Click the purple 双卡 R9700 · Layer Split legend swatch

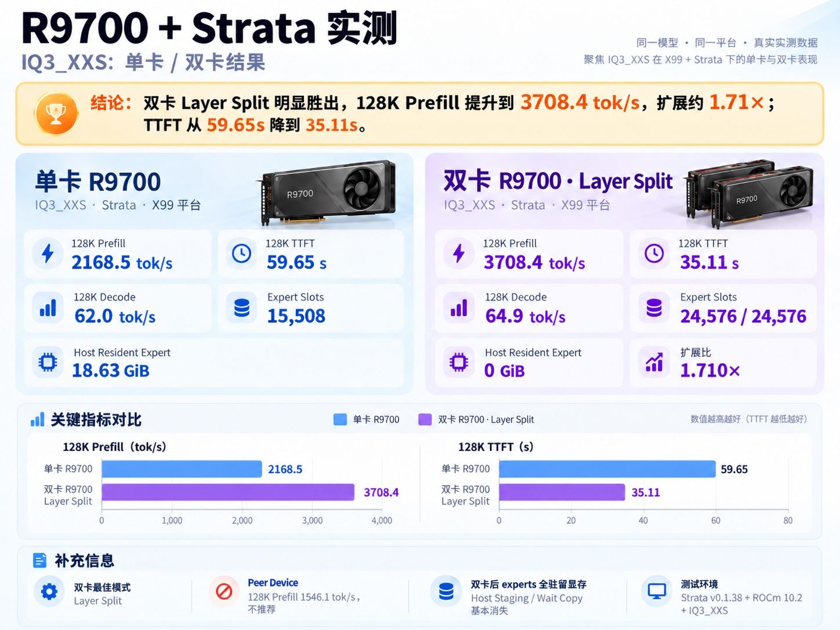[425, 419]
